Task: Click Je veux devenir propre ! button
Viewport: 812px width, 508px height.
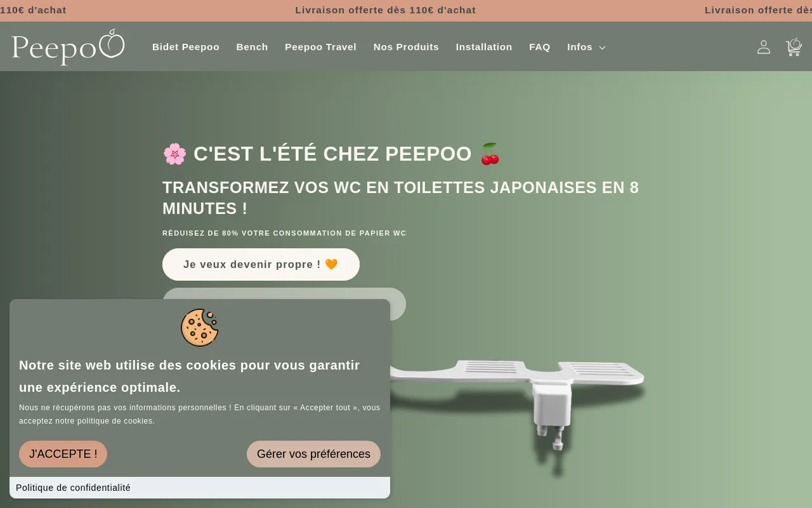Action: [x=261, y=264]
